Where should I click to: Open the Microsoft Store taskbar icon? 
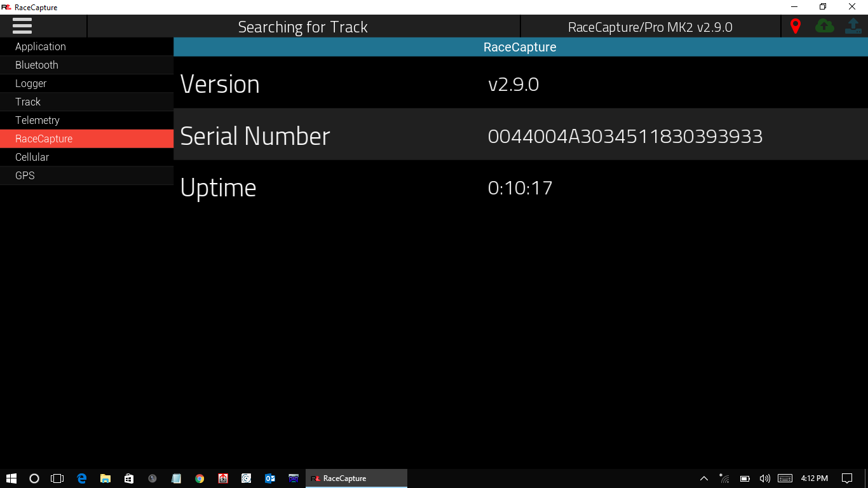[x=129, y=478]
